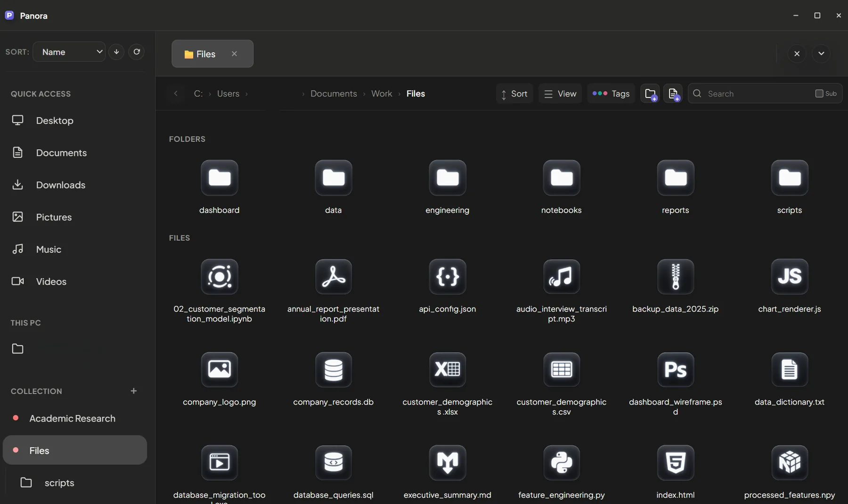Click the Documents breadcrumb segment
The height and width of the screenshot is (504, 848).
(x=334, y=94)
